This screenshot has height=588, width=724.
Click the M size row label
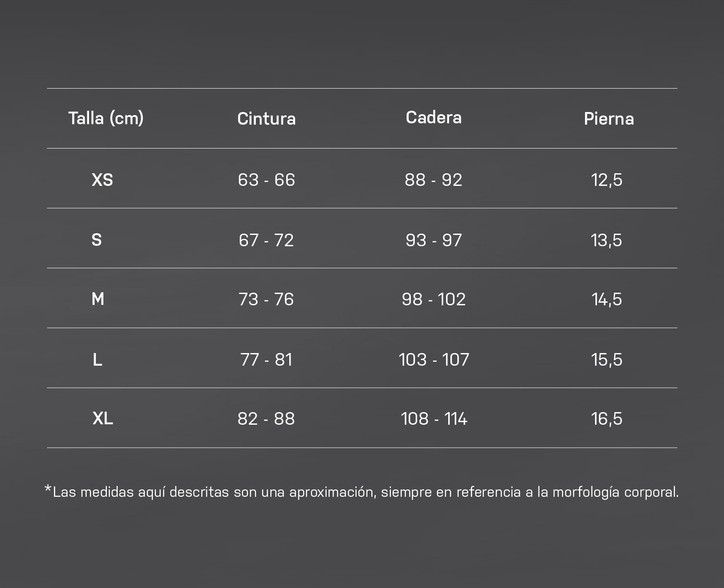tap(98, 299)
